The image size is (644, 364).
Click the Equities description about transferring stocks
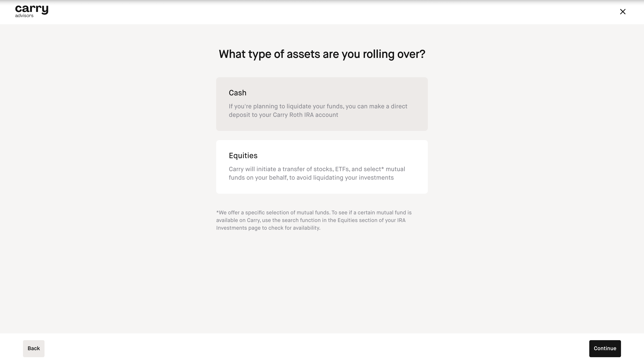click(317, 173)
